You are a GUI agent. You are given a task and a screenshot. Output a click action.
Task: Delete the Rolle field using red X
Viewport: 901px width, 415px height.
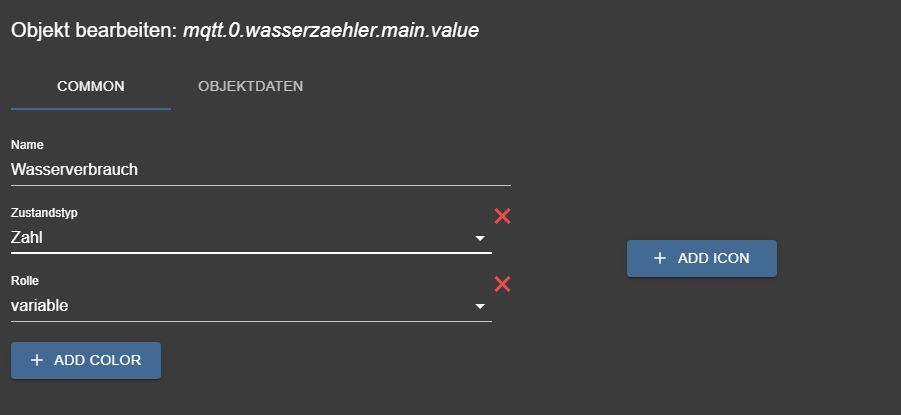[x=502, y=284]
